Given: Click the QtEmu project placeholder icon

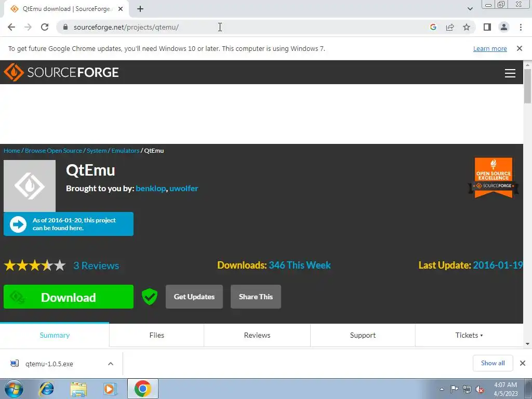Looking at the screenshot, I should [x=30, y=186].
